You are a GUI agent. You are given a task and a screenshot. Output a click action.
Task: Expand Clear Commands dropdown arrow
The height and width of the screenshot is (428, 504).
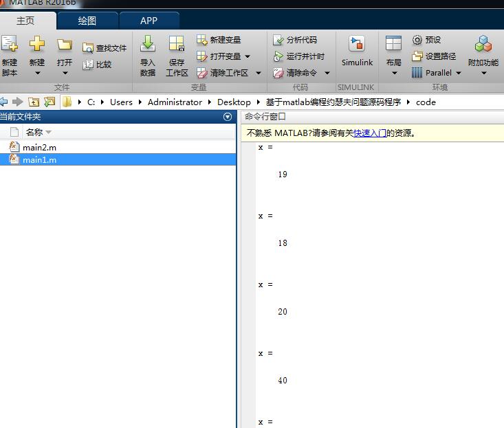click(327, 74)
